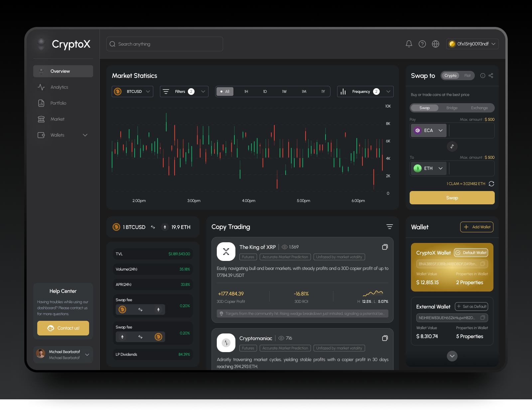Switch the swap type to Flat
Screen dimensions: 532x413
467,76
